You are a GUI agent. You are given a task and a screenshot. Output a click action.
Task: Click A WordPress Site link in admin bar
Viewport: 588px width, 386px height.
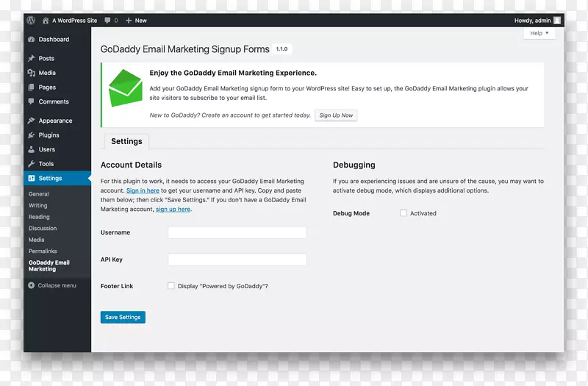(75, 21)
